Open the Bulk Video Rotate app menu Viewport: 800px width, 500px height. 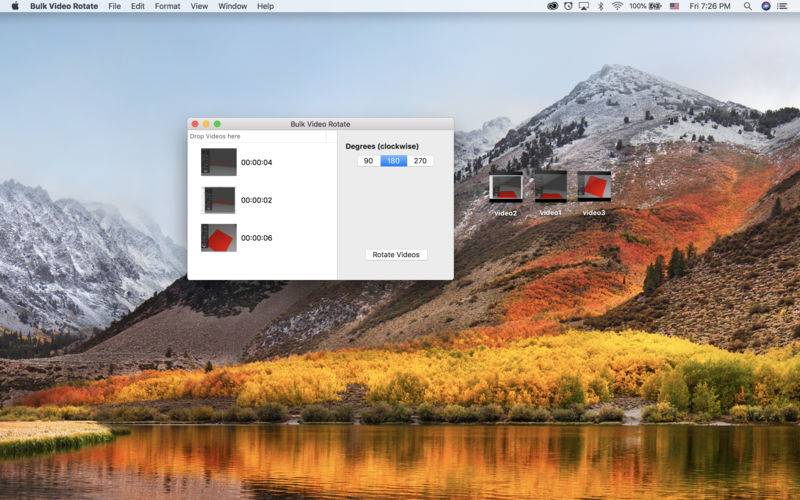(x=64, y=6)
